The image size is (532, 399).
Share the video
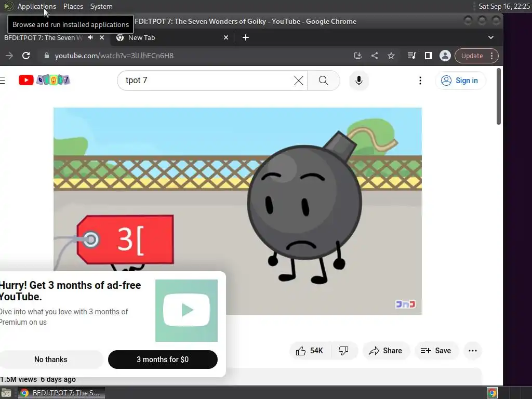386,351
